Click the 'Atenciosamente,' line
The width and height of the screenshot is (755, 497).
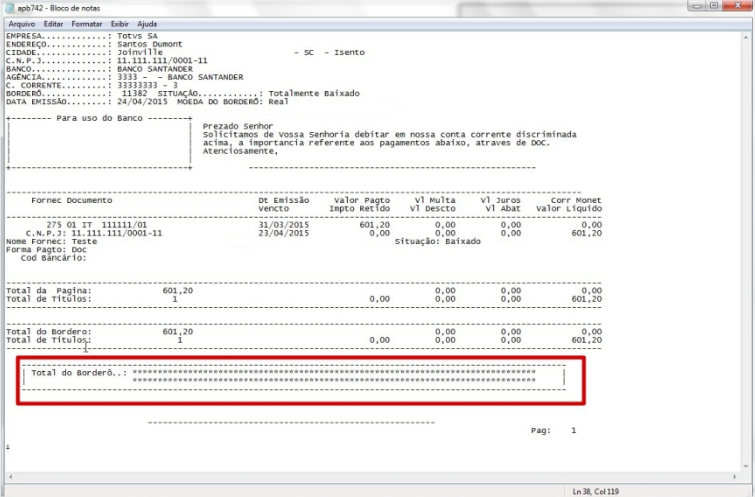240,151
